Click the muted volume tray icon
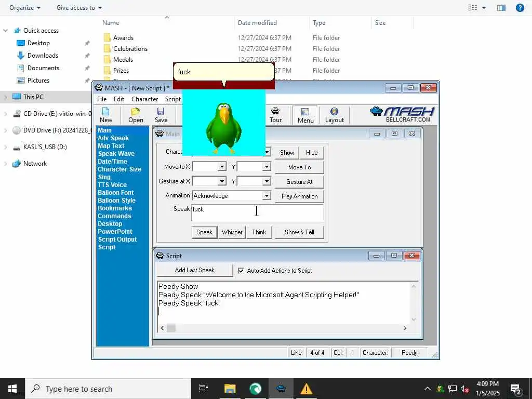Image resolution: width=532 pixels, height=399 pixels. point(464,389)
